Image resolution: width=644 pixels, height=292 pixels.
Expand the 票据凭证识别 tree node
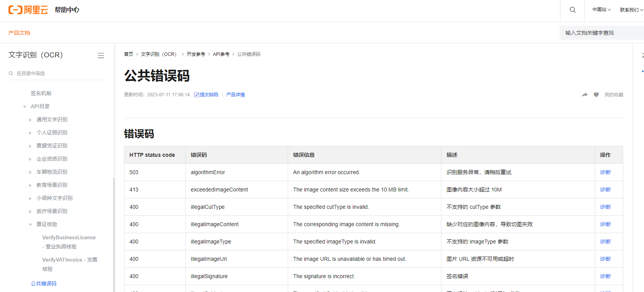pyautogui.click(x=30, y=146)
